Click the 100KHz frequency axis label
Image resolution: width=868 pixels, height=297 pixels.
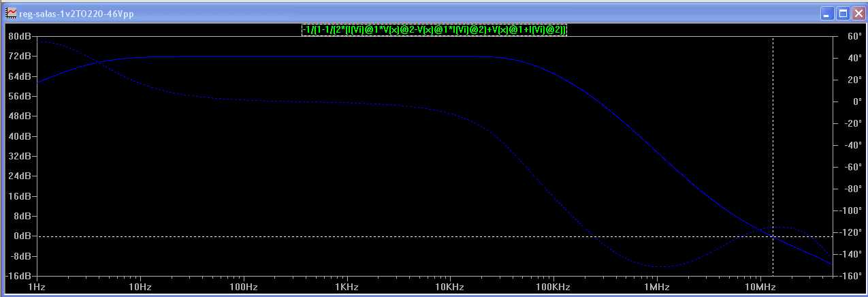pos(553,288)
